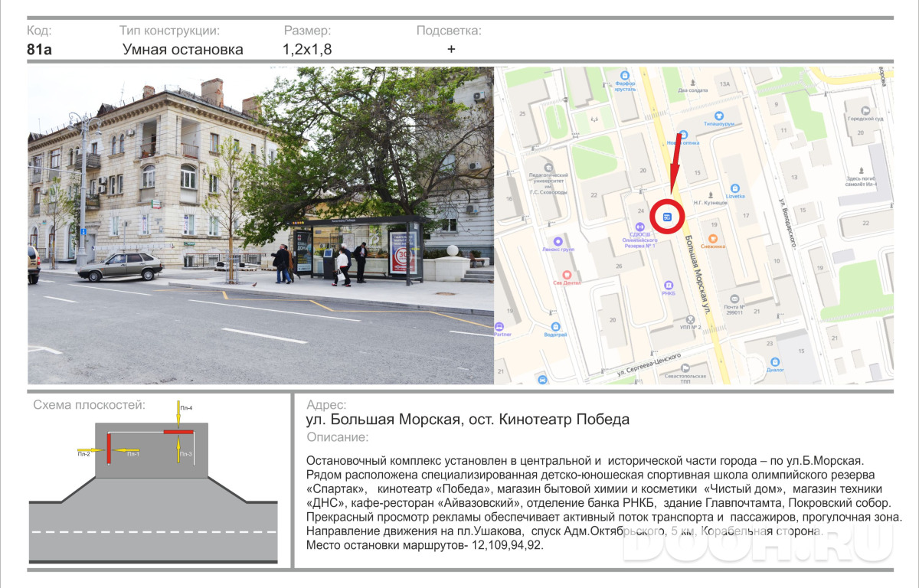Select the Пл-3 plane label
919x588 pixels.
[x=186, y=455]
